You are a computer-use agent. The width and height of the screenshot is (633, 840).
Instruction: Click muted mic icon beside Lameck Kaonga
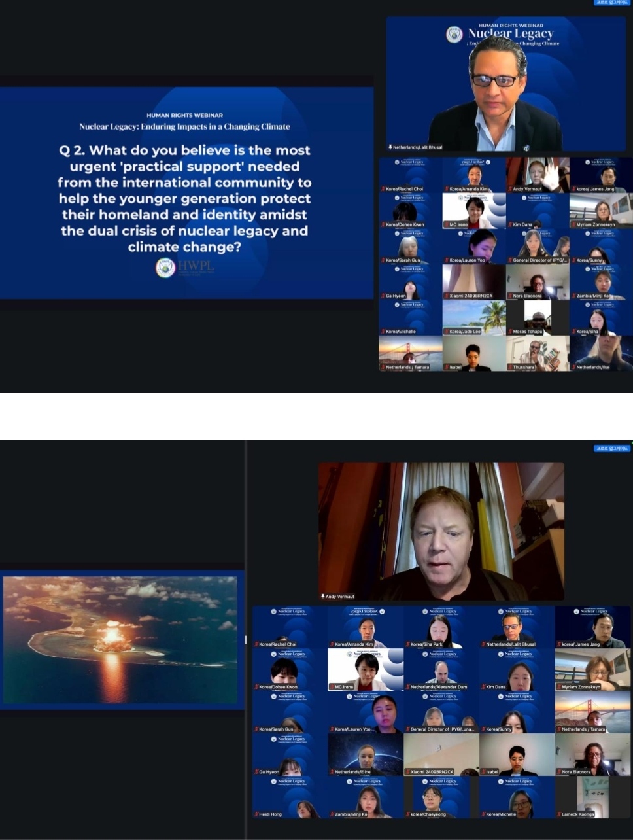(x=558, y=814)
